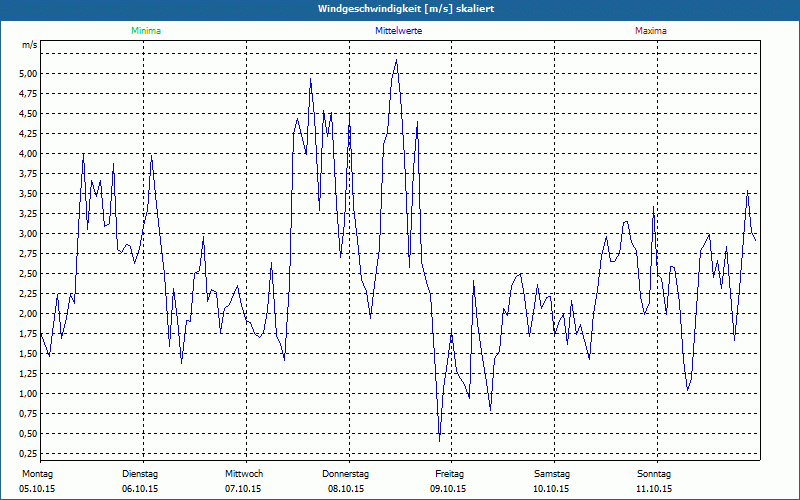The image size is (800, 500).
Task: Click the Donnerstag day label
Action: click(345, 474)
